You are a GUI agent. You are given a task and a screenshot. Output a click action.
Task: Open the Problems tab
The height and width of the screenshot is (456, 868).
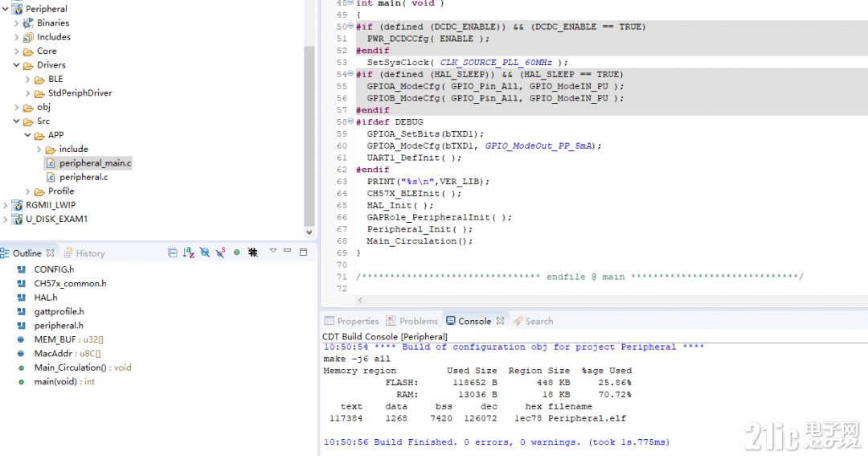[x=411, y=322]
